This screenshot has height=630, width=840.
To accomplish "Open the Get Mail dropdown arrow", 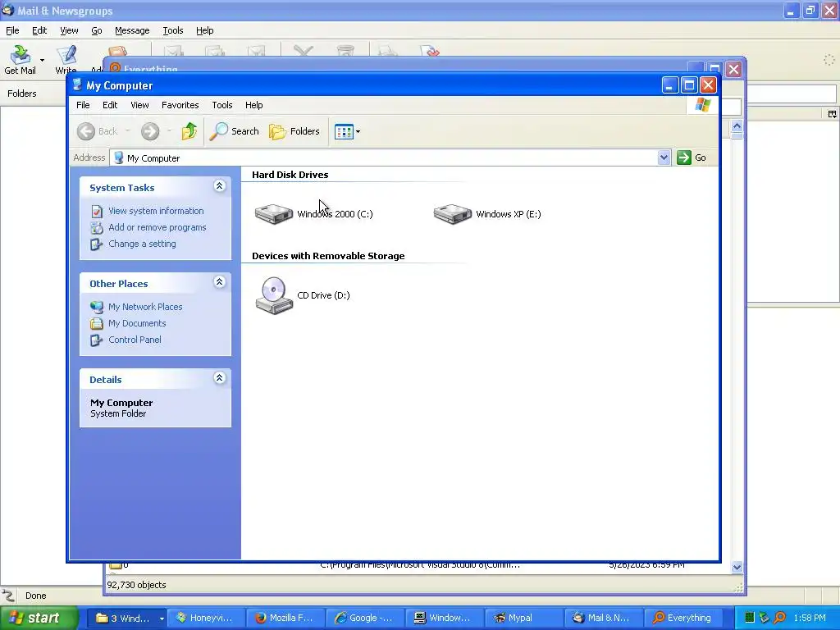I will [42, 60].
